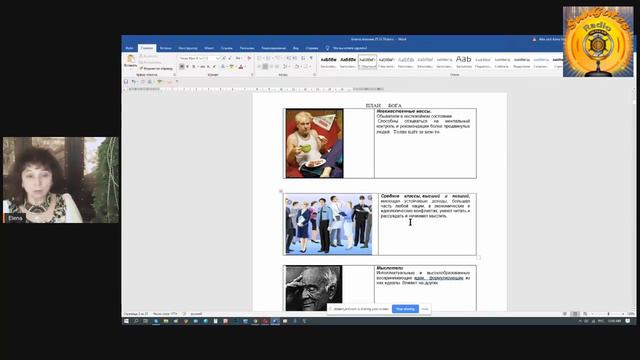Toggle Italic formatting
The height and width of the screenshot is (360, 640).
187,67
